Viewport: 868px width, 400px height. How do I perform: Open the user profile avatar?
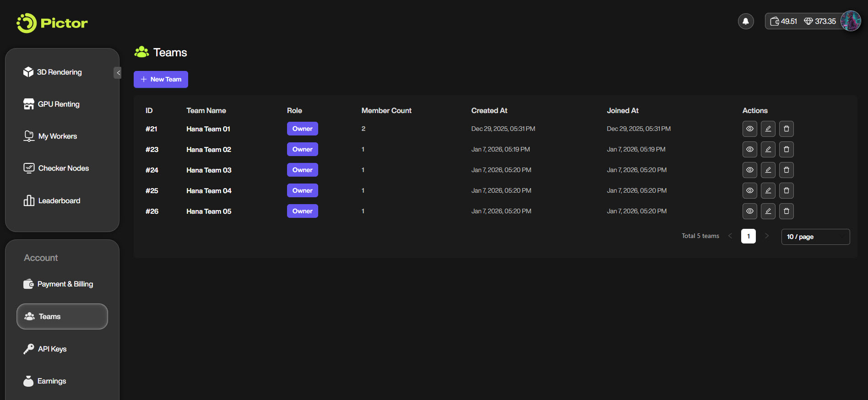(851, 21)
